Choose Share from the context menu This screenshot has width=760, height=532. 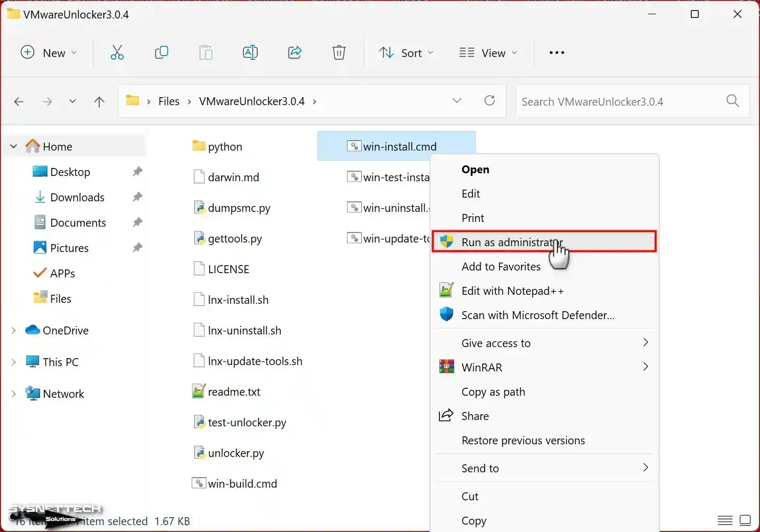pyautogui.click(x=544, y=416)
